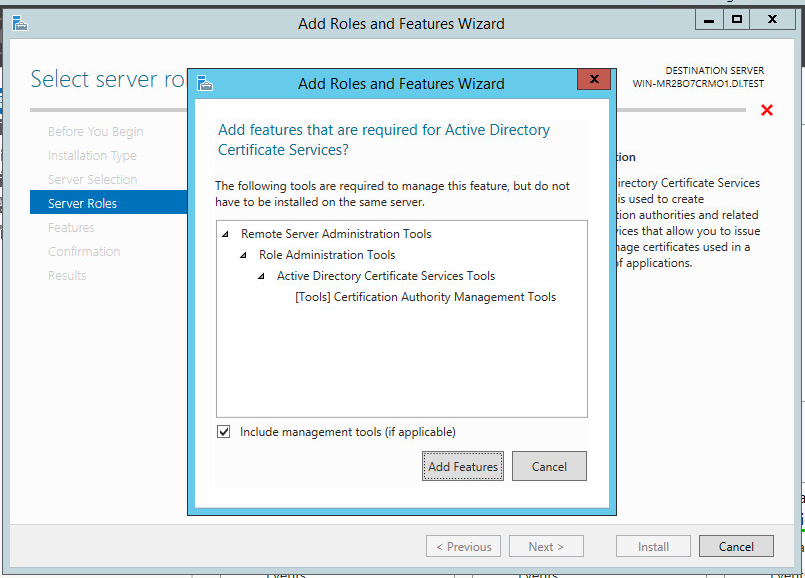Uncheck Include management tools checkbox
The width and height of the screenshot is (805, 578).
pos(224,432)
